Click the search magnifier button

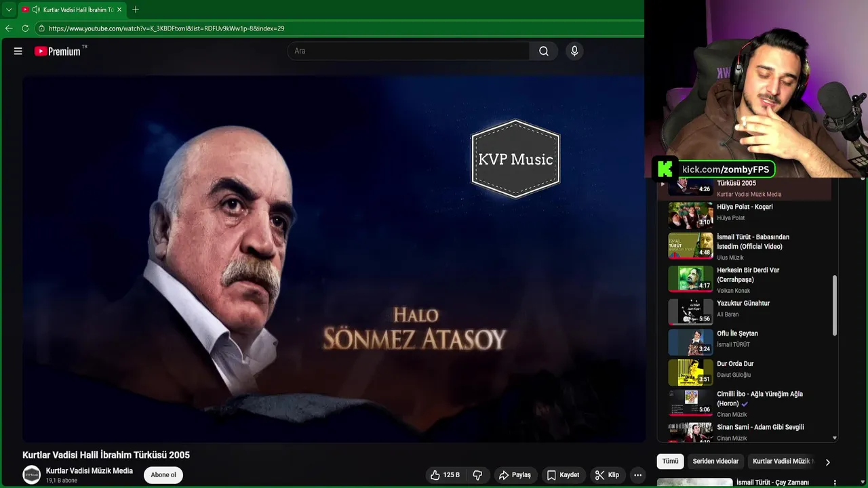(x=544, y=51)
